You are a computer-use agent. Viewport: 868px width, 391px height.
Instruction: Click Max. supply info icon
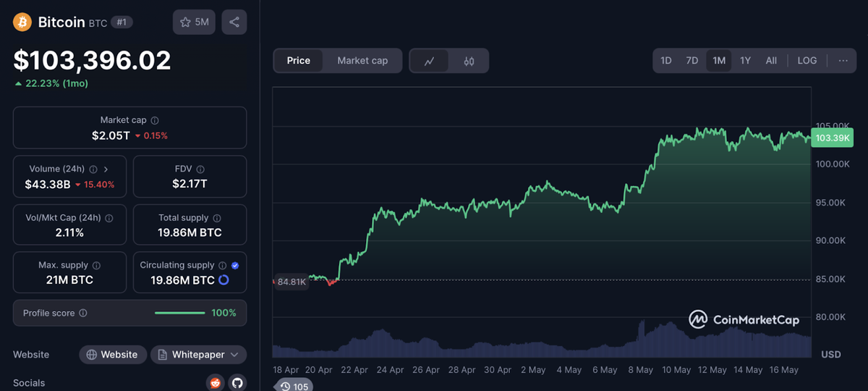tap(97, 265)
